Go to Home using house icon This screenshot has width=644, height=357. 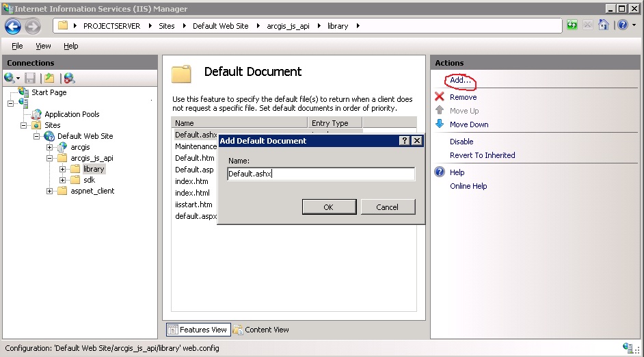point(604,25)
